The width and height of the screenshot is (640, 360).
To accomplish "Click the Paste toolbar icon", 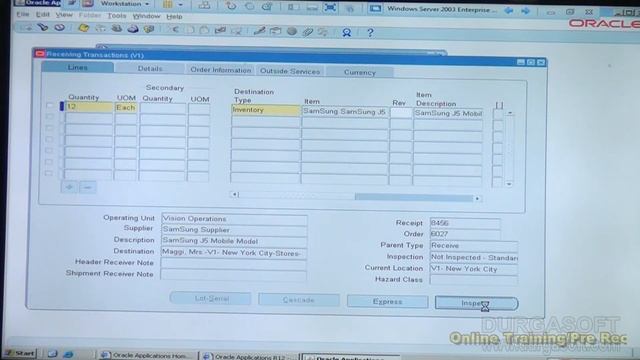I will coord(205,30).
